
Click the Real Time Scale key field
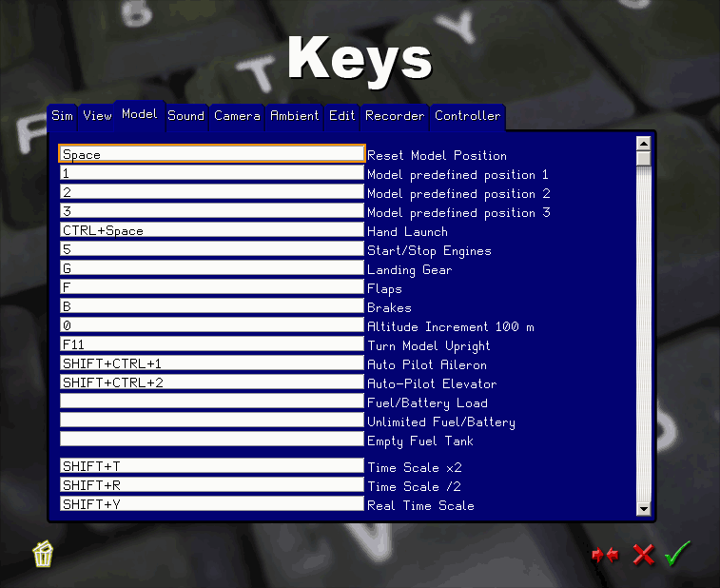pyautogui.click(x=212, y=504)
